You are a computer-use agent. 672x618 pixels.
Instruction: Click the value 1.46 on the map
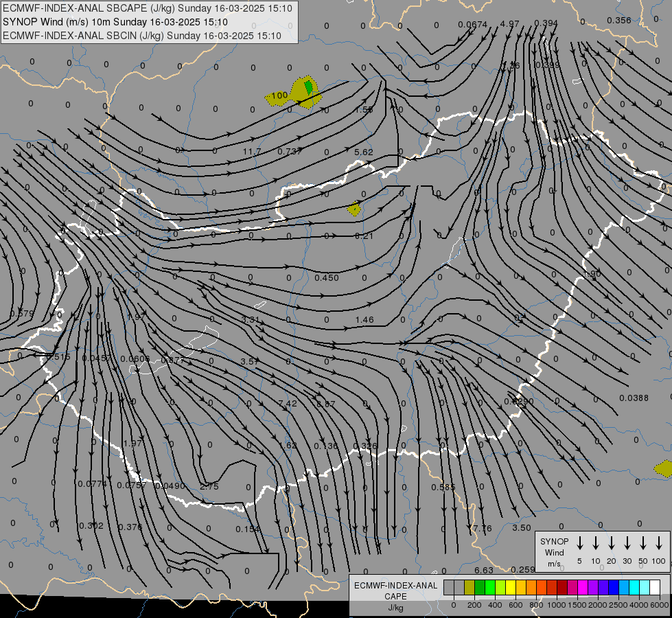point(364,320)
